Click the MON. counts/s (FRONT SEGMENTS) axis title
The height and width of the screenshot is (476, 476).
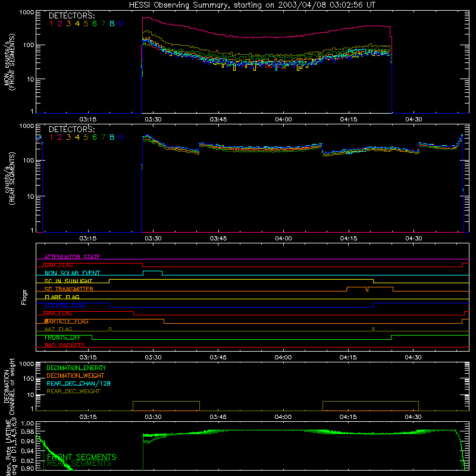pyautogui.click(x=9, y=62)
